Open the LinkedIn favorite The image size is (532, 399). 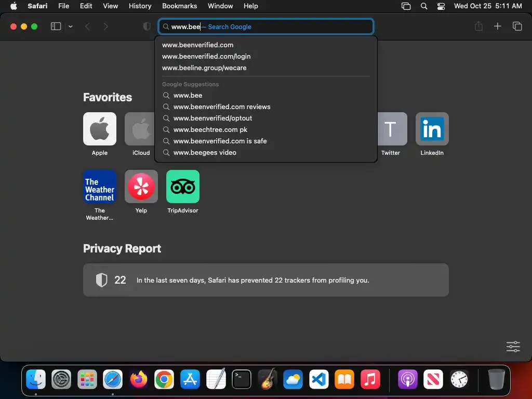point(432,129)
